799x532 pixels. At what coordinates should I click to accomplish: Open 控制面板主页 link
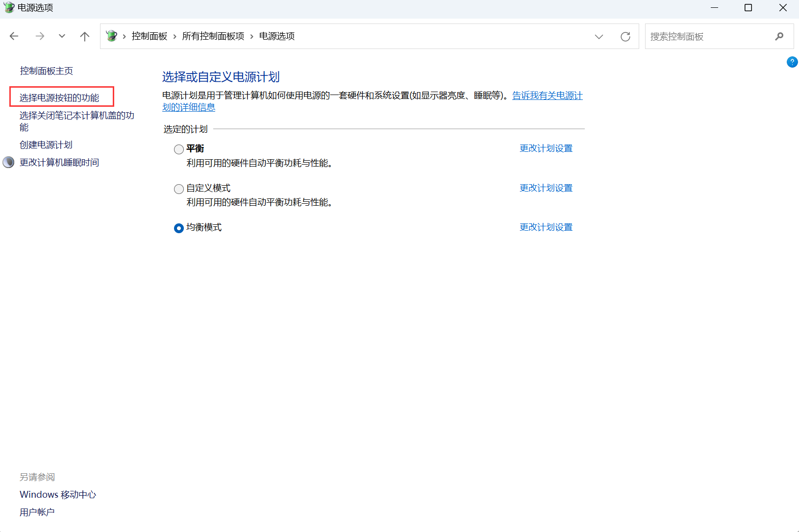coord(47,71)
